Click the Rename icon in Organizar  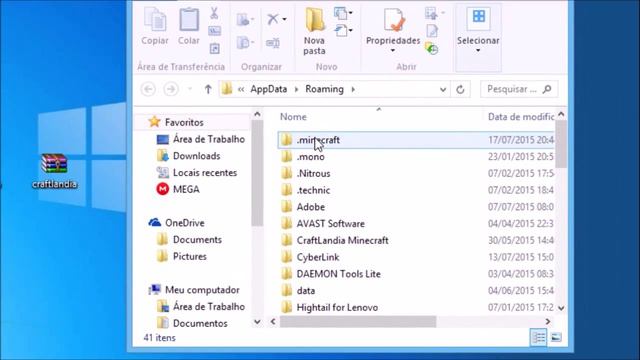[x=273, y=42]
